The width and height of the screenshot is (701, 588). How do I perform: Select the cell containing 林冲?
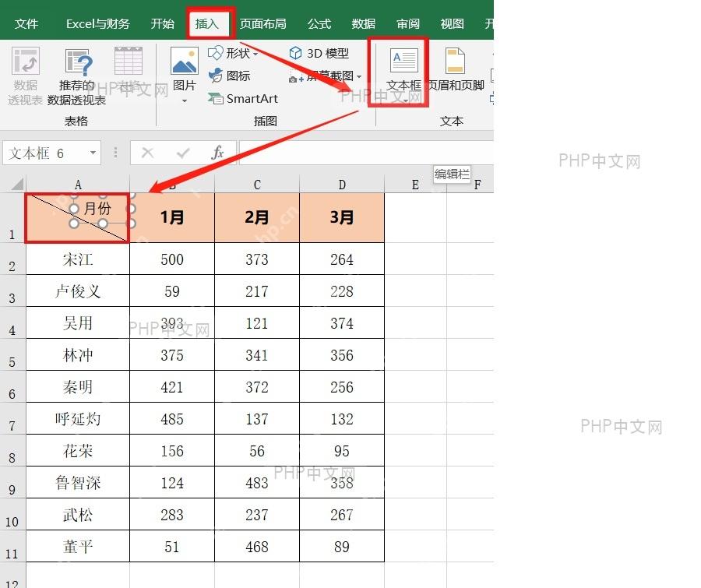tap(78, 354)
